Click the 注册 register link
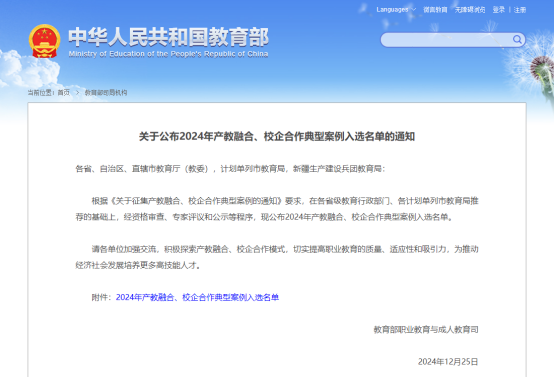 coord(520,10)
